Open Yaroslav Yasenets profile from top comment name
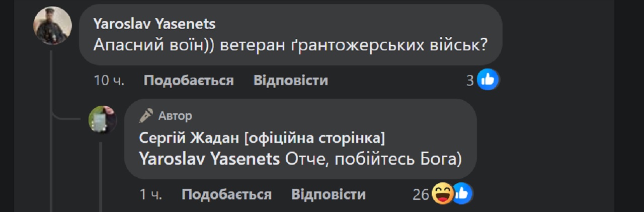This screenshot has height=212, width=644. [x=154, y=24]
